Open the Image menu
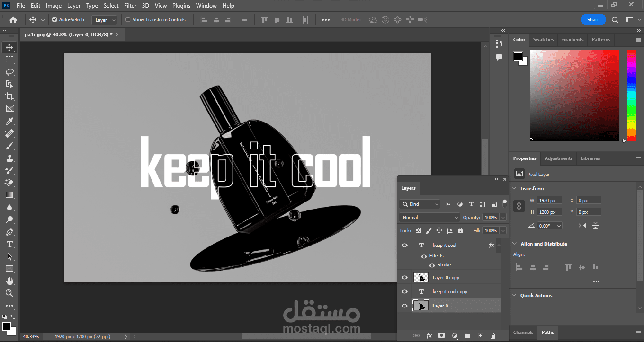644x342 pixels. (x=54, y=6)
